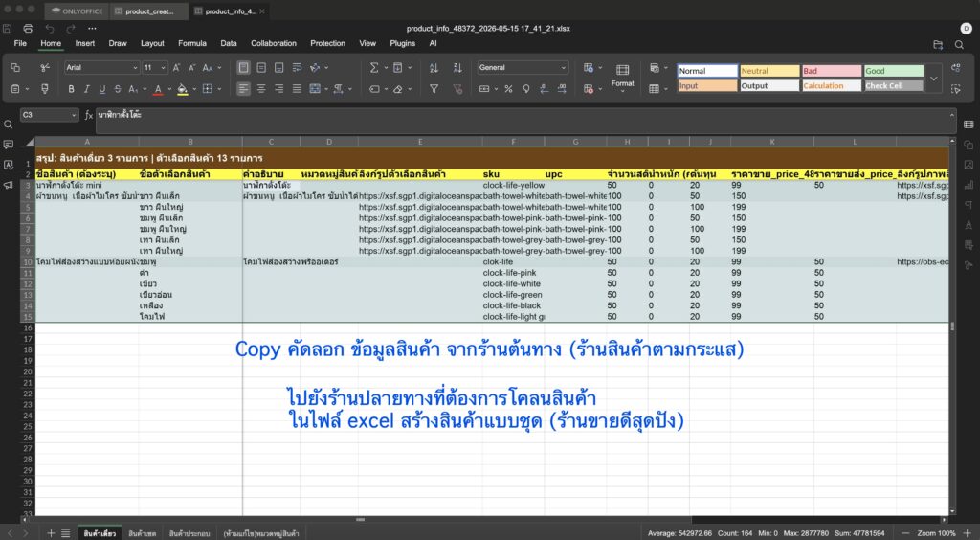Expand the cell styles gallery arrow

point(934,79)
